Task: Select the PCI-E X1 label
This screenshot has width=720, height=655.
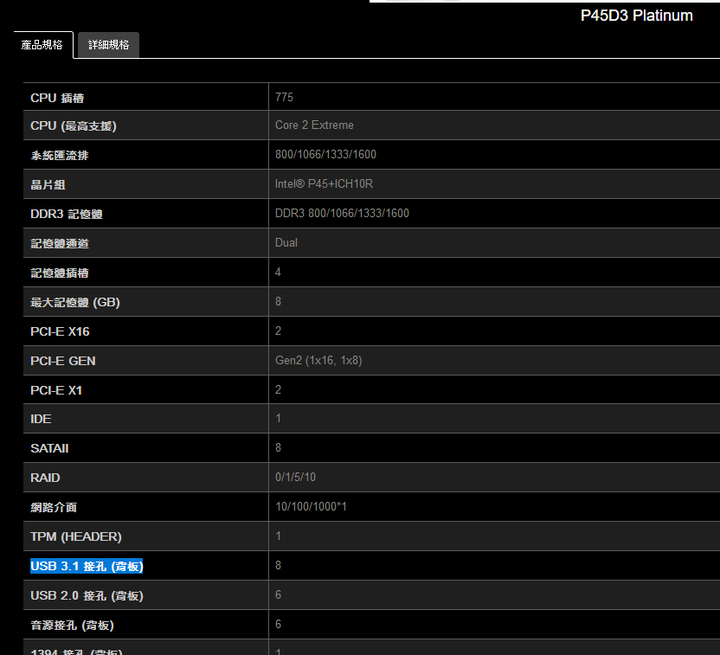Action: pyautogui.click(x=56, y=390)
